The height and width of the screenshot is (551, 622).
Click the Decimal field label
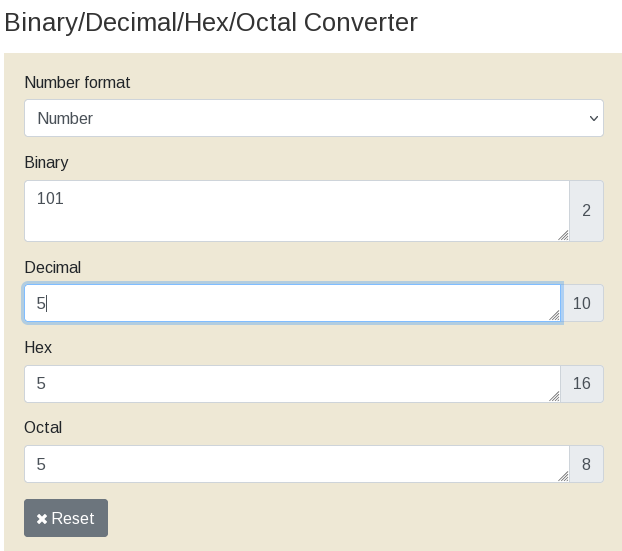pyautogui.click(x=52, y=267)
